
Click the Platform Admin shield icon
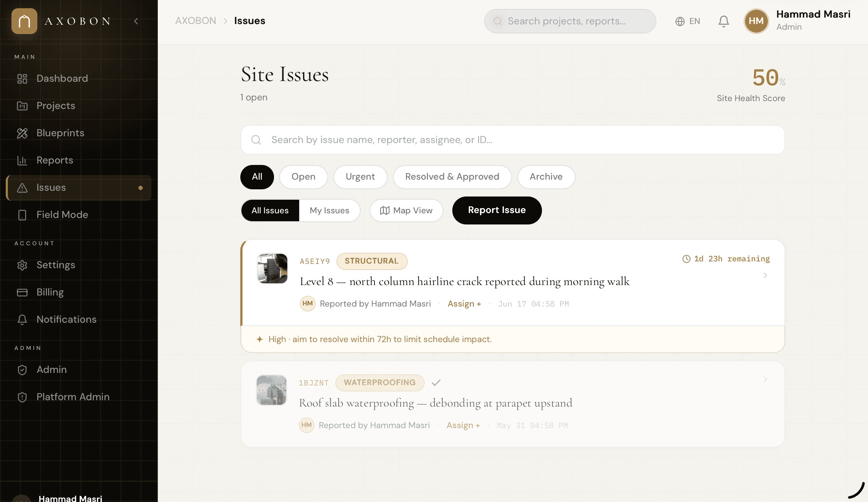coord(22,397)
